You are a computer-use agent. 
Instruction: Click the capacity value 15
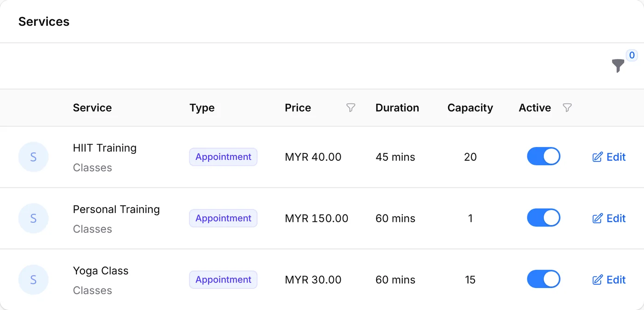(470, 280)
